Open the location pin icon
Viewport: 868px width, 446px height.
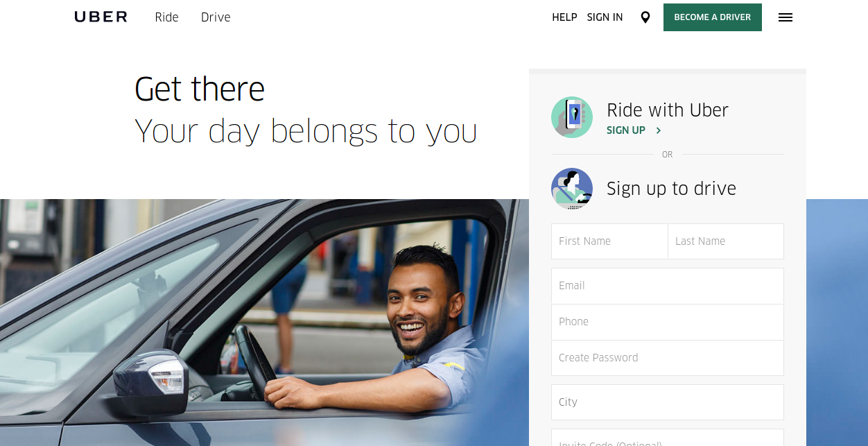[645, 17]
